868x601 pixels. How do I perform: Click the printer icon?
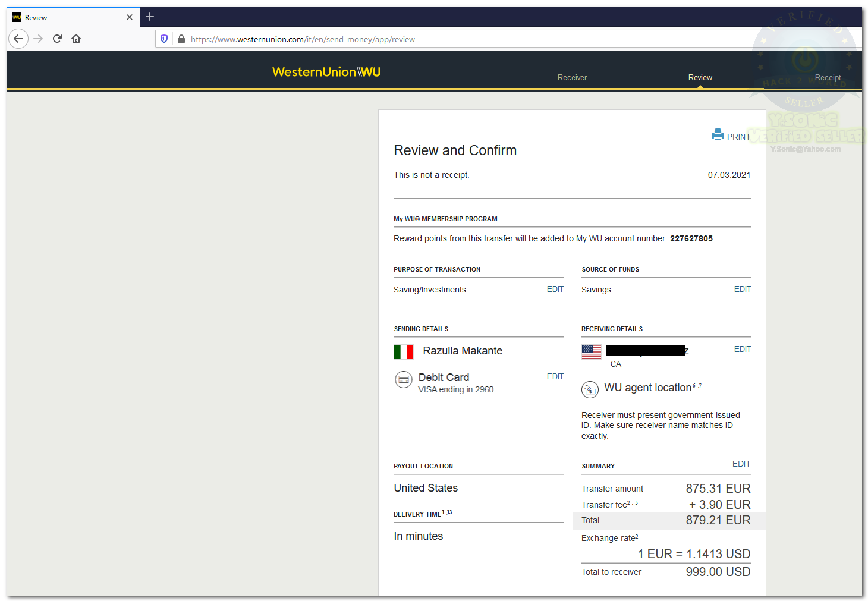tap(718, 135)
